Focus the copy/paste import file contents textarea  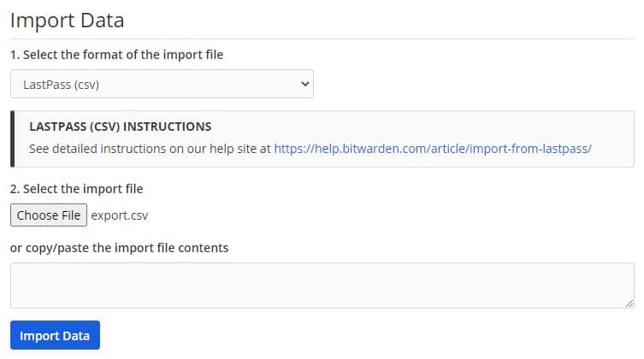click(322, 285)
